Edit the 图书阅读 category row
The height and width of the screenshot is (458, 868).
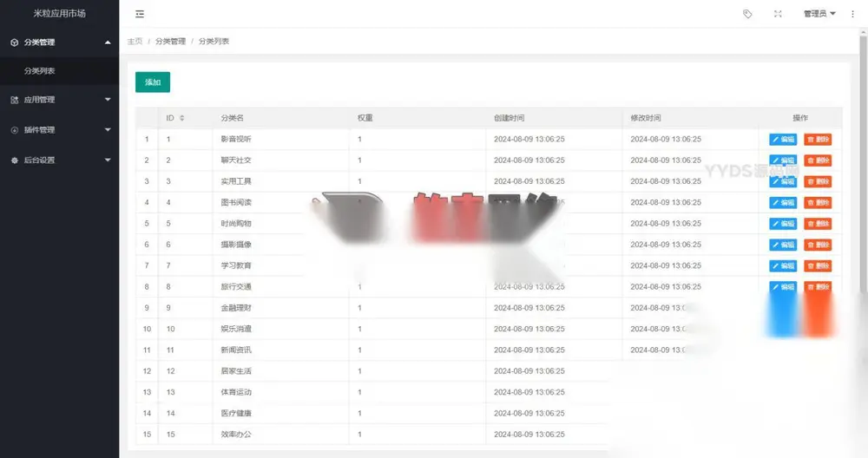coord(783,202)
